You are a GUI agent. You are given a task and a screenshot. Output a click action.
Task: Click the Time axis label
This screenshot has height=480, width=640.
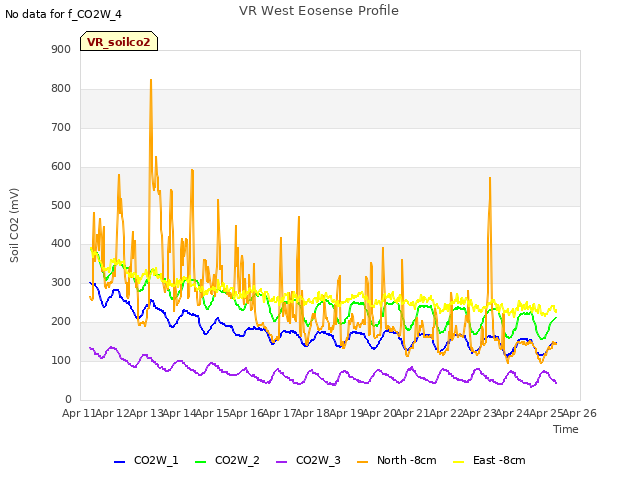click(x=566, y=429)
